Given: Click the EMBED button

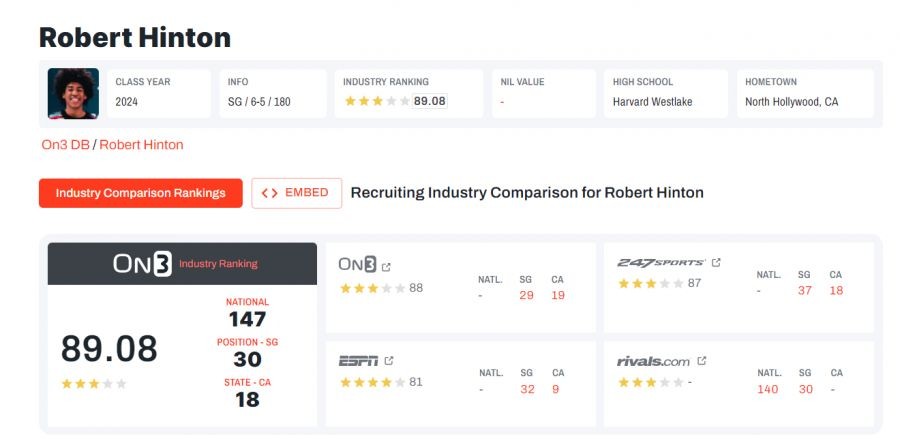Looking at the screenshot, I should (x=297, y=193).
